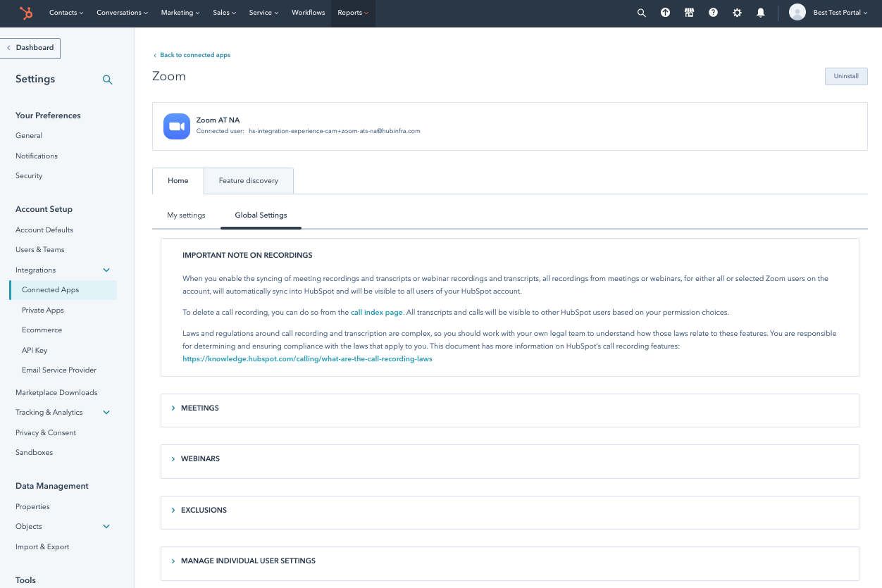Open the Marketing menu

180,13
